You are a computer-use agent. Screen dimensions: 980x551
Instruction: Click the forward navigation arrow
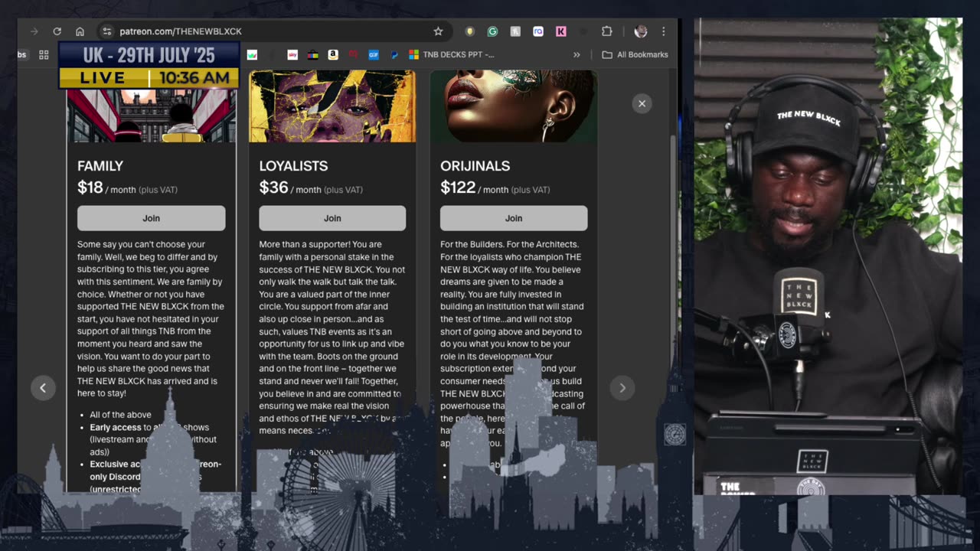34,31
